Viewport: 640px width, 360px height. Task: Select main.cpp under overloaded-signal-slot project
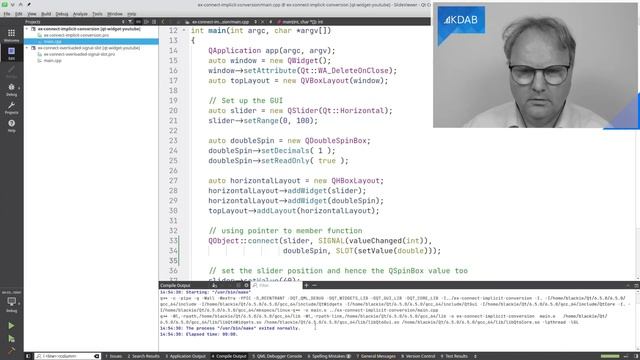(52, 60)
